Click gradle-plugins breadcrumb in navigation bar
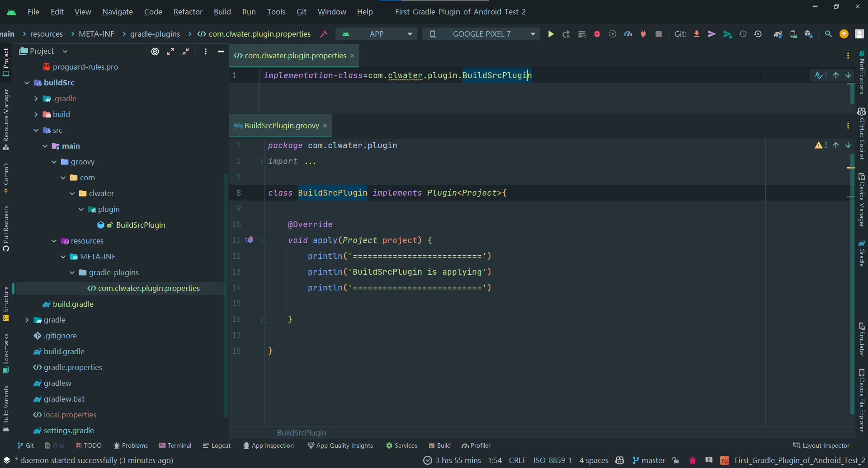 pyautogui.click(x=155, y=34)
